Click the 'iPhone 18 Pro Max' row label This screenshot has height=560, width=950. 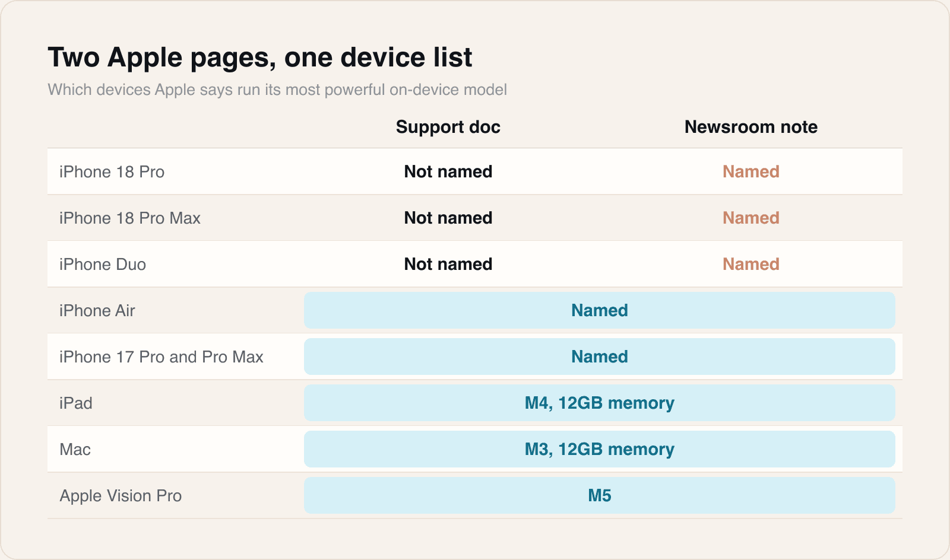[130, 218]
